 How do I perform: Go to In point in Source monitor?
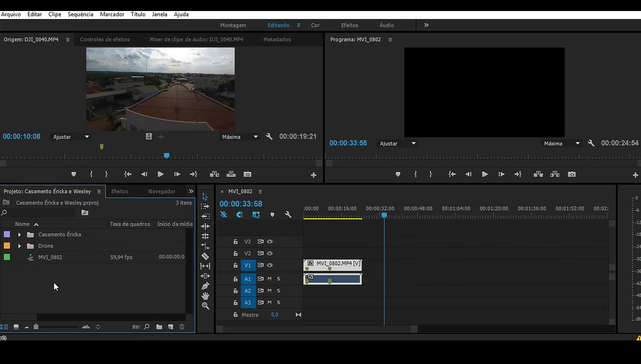click(x=128, y=174)
